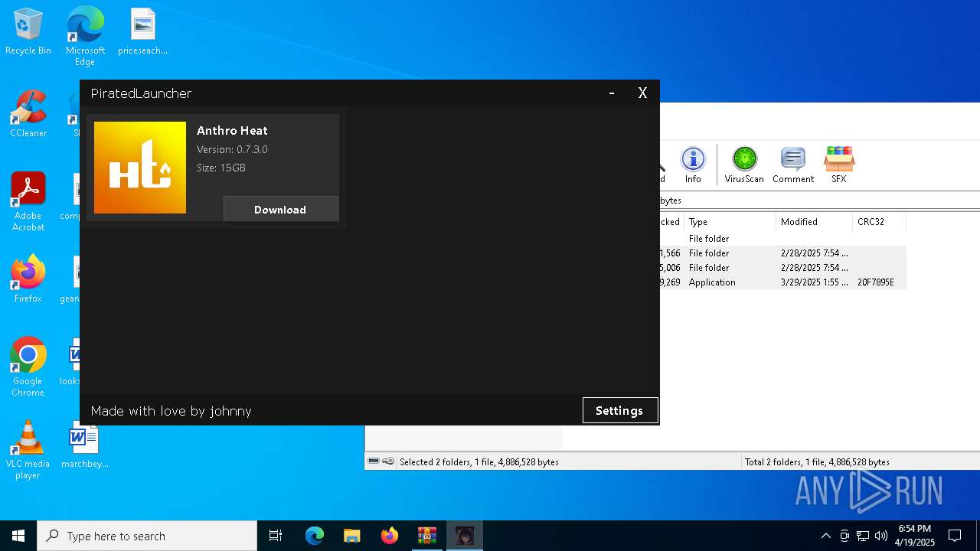Open Task View on taskbar
This screenshot has height=551, width=980.
(276, 536)
